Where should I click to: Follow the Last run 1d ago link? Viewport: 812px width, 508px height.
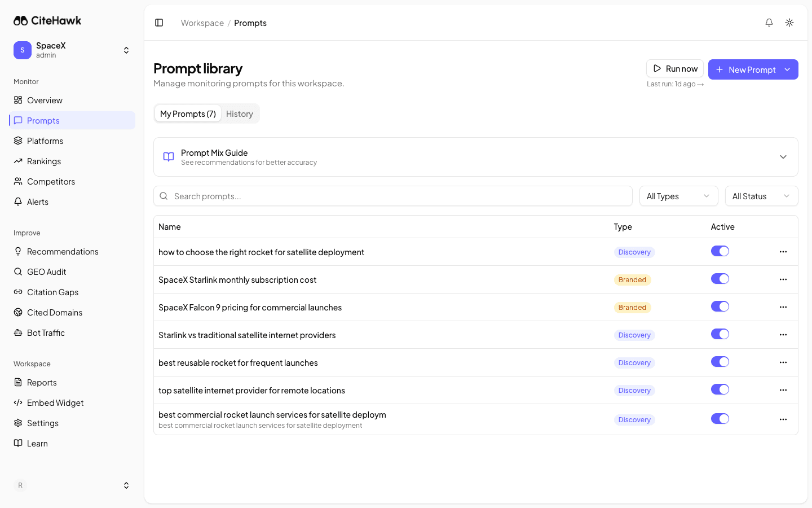[676, 84]
